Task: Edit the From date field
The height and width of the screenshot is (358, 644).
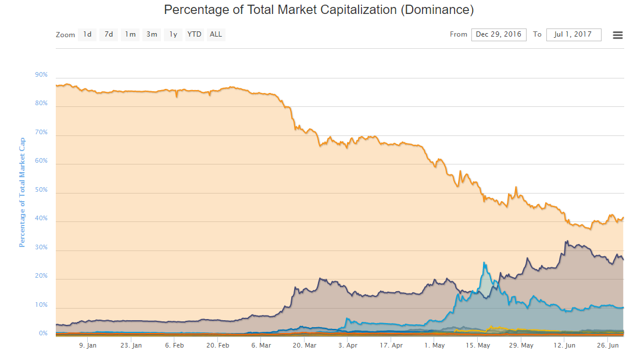Action: (499, 34)
